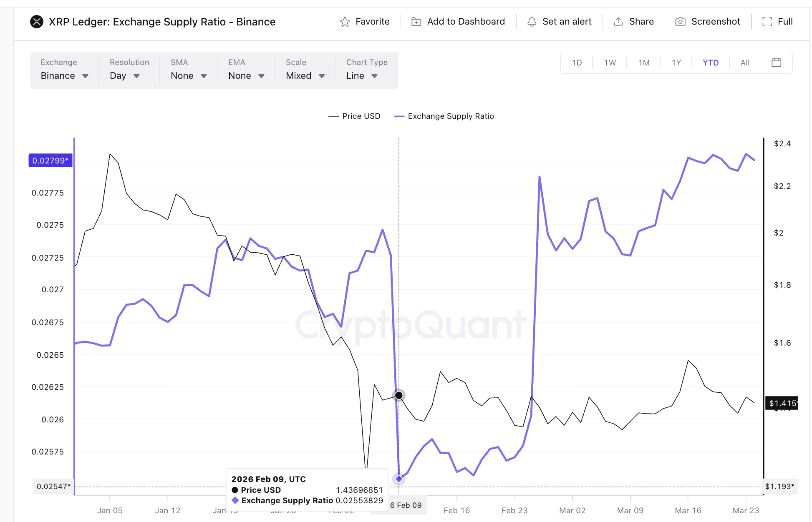
Task: Switch to the 1M time range tab
Action: pyautogui.click(x=643, y=63)
